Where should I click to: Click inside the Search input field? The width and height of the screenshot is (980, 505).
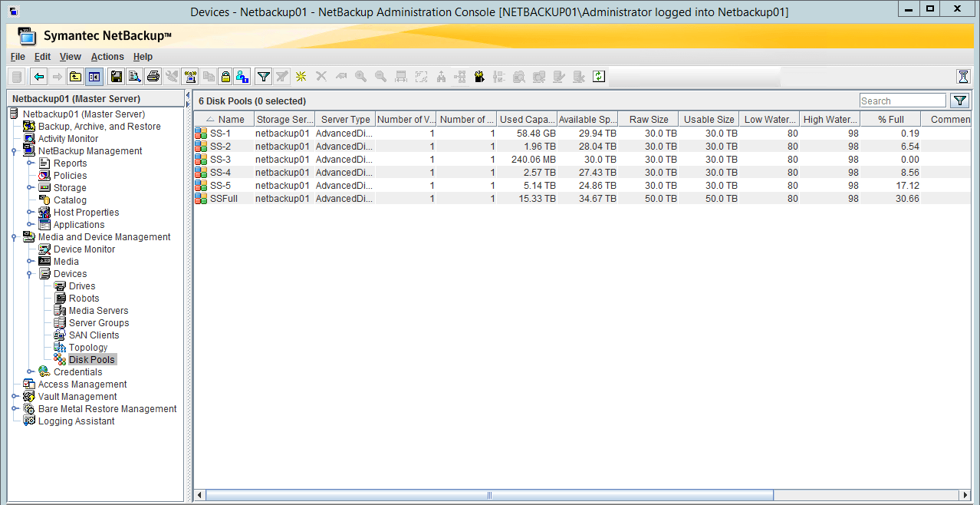902,100
